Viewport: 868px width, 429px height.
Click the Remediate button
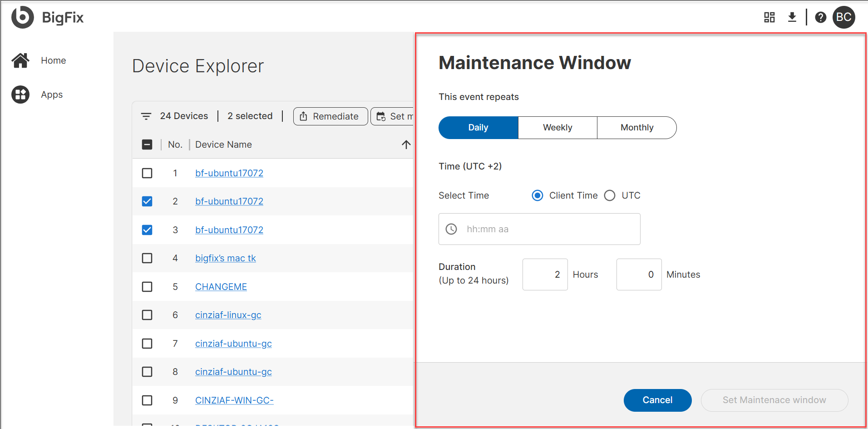pyautogui.click(x=330, y=116)
